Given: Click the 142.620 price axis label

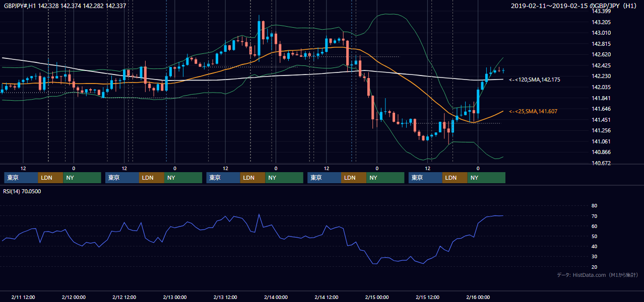Looking at the screenshot, I should (601, 54).
